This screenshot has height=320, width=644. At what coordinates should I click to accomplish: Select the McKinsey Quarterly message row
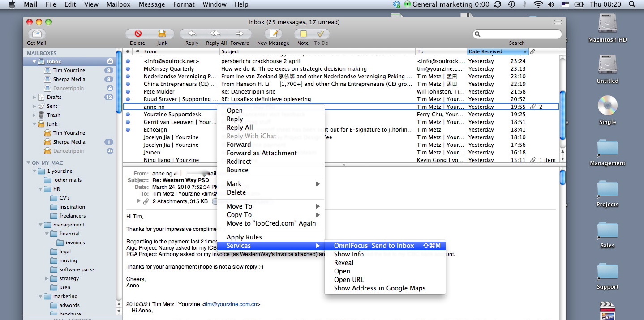[x=341, y=69]
